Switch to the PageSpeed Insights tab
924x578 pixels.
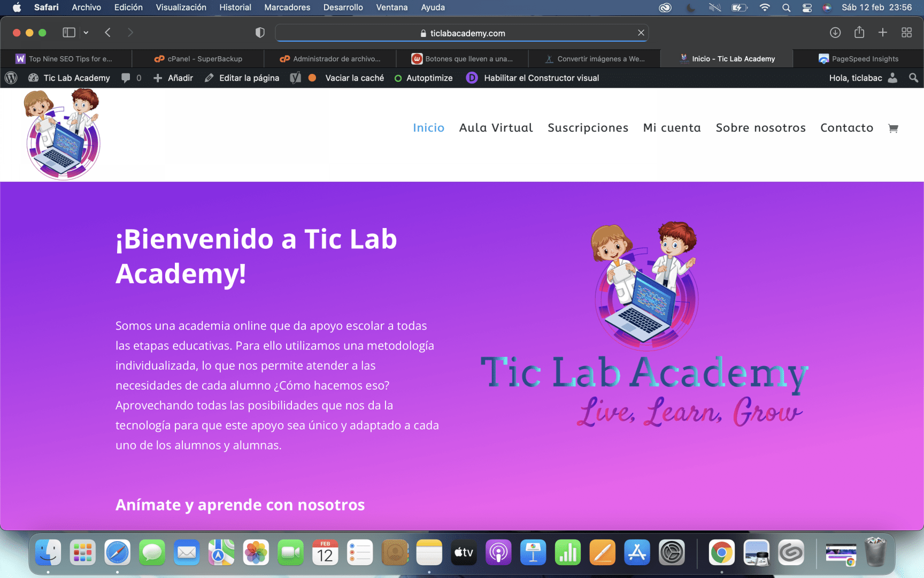click(858, 59)
